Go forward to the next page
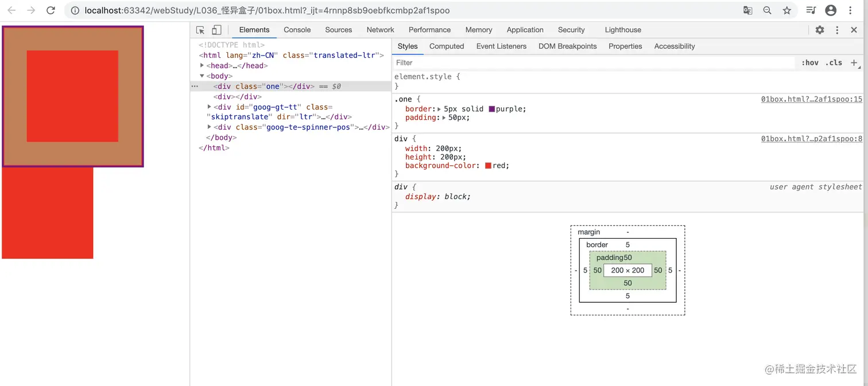 pyautogui.click(x=31, y=10)
